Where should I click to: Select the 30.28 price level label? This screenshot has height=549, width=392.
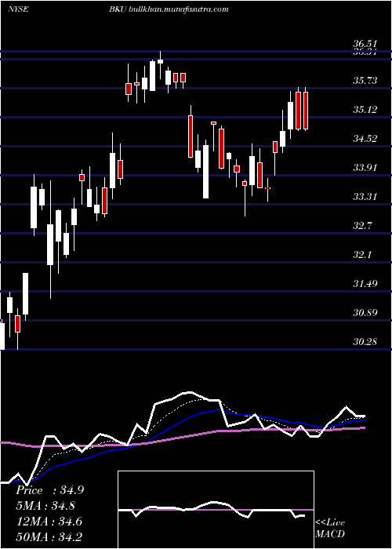tap(365, 341)
